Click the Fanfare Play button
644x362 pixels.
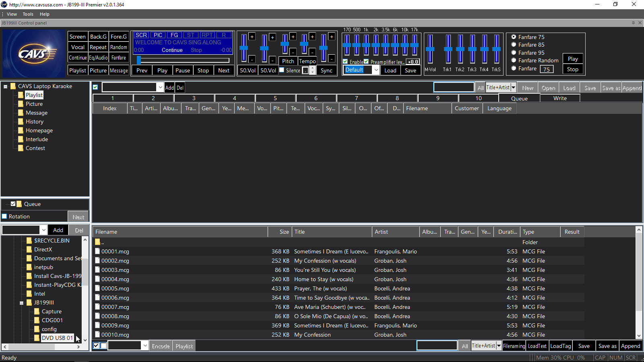click(x=573, y=59)
